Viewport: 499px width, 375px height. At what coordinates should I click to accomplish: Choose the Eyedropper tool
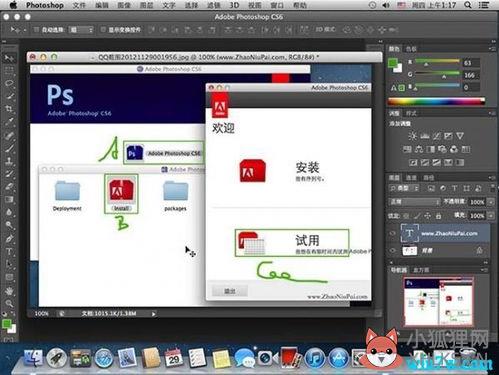coord(9,122)
